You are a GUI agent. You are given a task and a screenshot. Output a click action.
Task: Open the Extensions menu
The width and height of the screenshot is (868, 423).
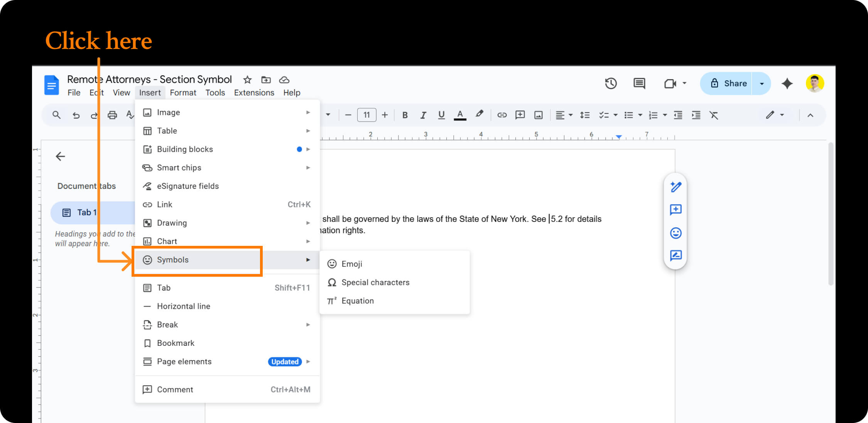(x=254, y=93)
